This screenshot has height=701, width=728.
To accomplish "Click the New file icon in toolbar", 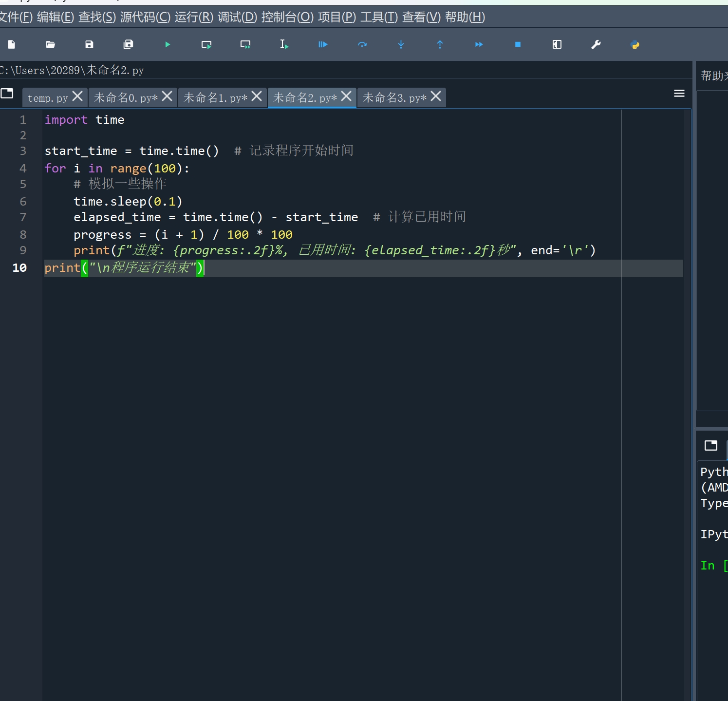I will 12,44.
